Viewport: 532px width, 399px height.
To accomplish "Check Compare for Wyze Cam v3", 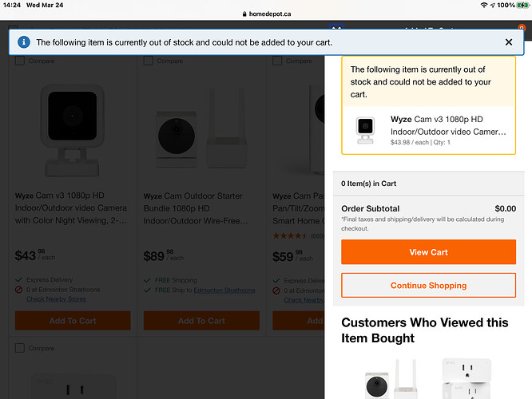I will 20,61.
